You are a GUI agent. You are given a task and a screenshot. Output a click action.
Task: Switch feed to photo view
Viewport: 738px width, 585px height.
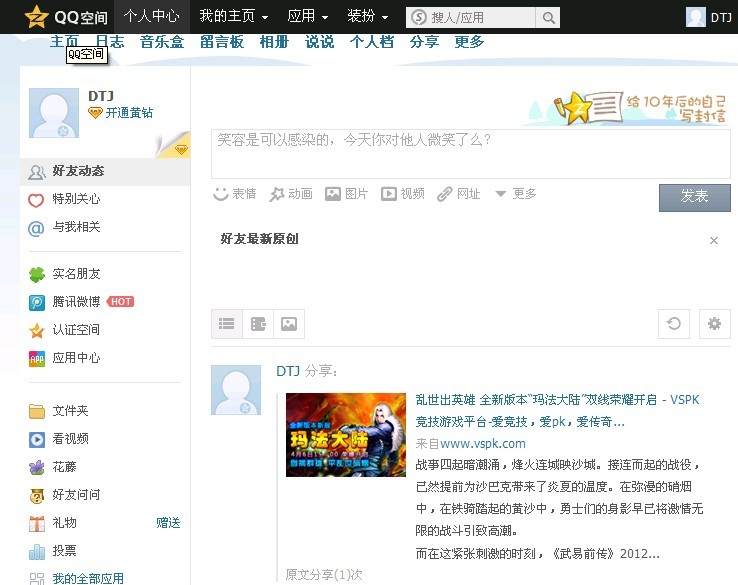(x=289, y=324)
